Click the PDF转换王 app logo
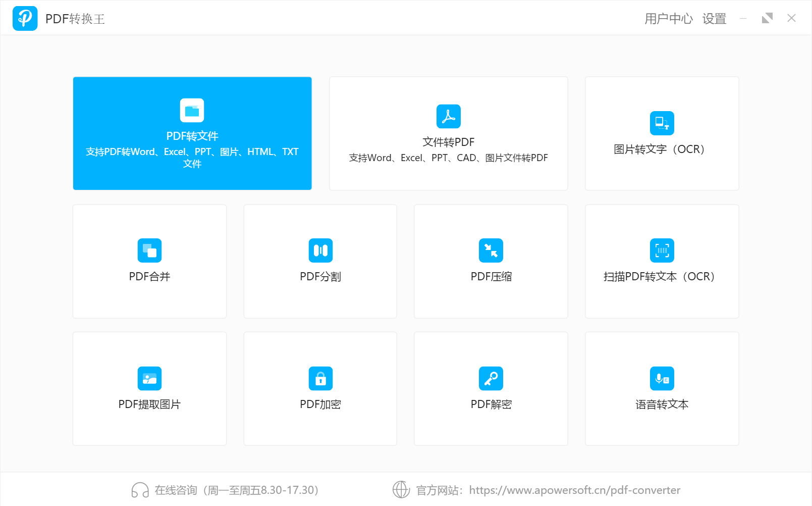Viewport: 812px width, 506px height. click(x=25, y=19)
